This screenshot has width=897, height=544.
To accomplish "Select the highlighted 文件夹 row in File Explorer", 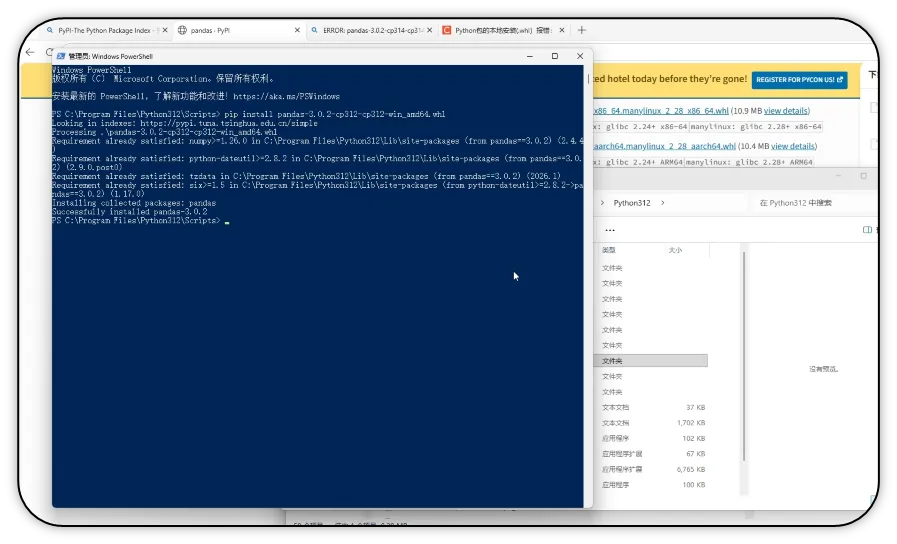I will [650, 361].
